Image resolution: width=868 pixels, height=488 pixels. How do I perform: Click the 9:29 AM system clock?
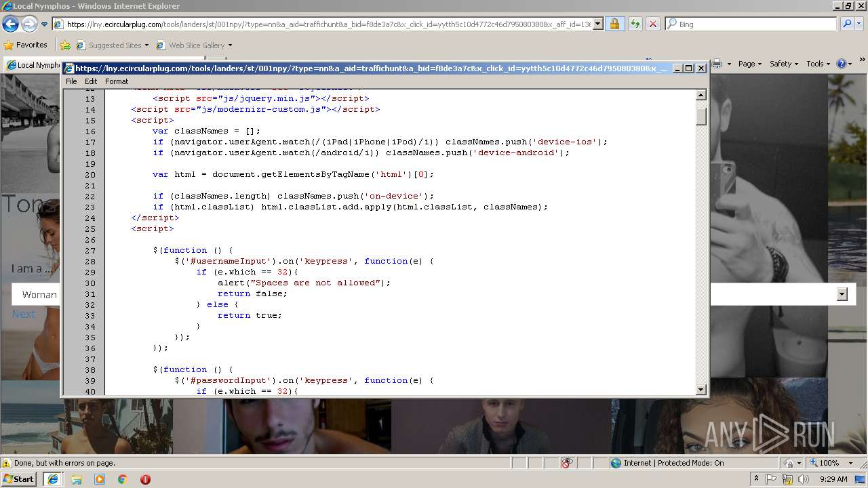coord(834,479)
